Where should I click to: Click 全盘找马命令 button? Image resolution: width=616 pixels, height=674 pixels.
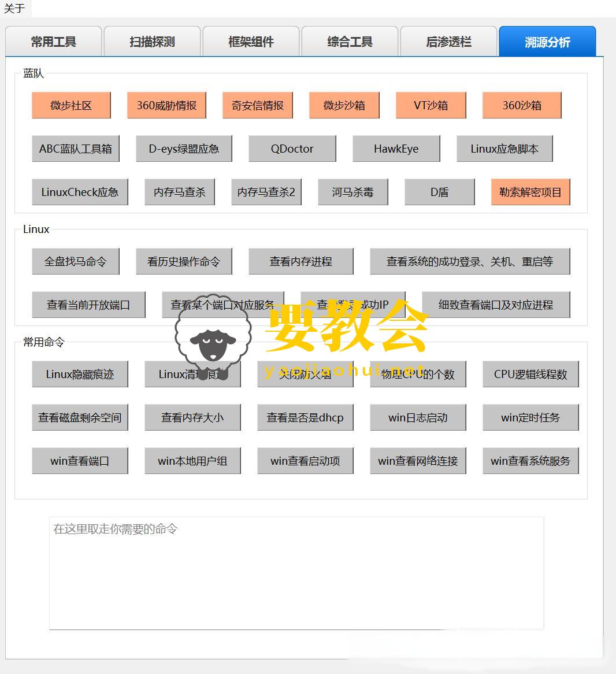point(76,261)
